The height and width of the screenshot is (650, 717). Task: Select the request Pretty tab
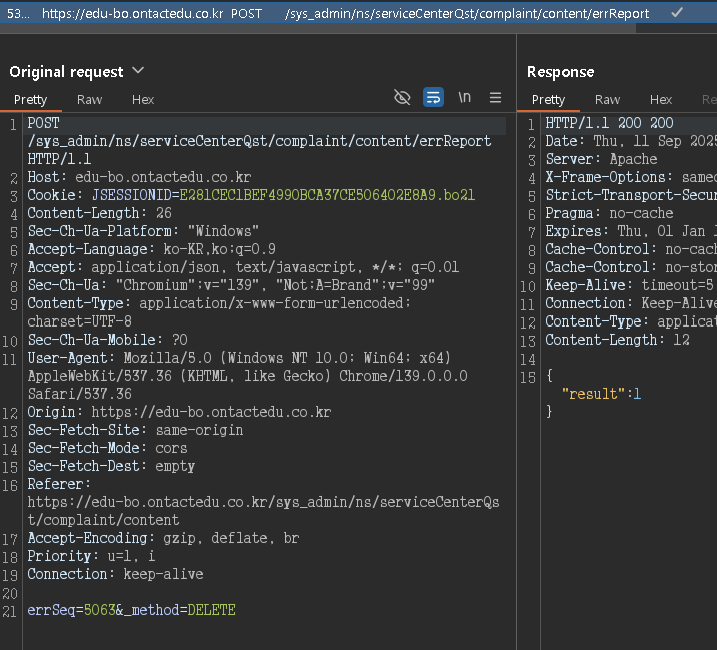tap(30, 99)
